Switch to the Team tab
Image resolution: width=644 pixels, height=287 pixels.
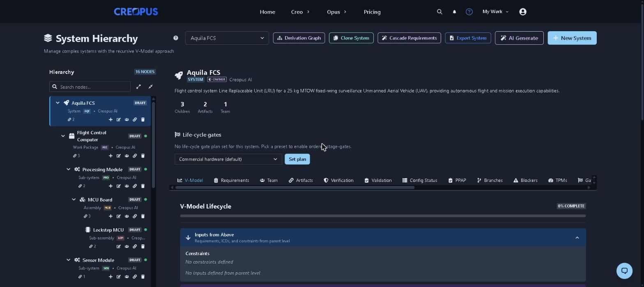click(269, 180)
